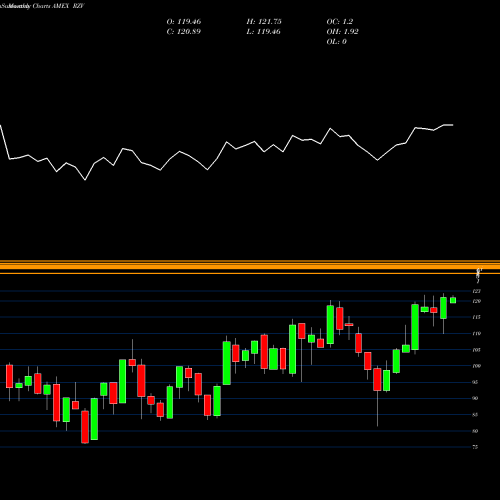Viewport: 500px width, 500px height.
Task: Click the open price value O: 119.46
Action: tap(184, 22)
